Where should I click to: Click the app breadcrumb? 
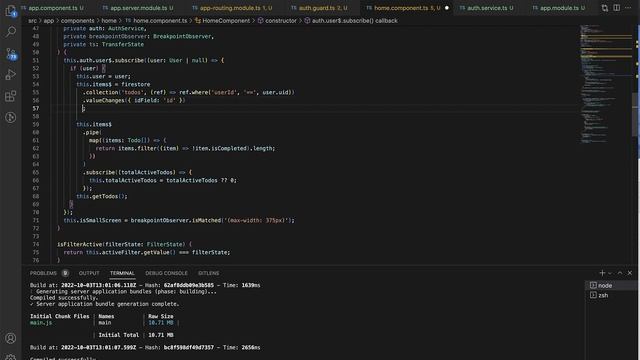point(49,20)
